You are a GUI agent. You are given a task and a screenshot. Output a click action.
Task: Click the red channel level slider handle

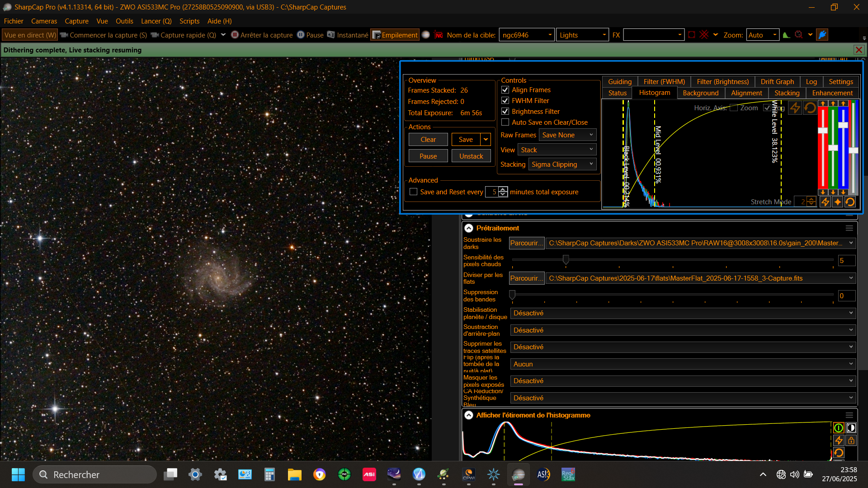[x=823, y=131]
